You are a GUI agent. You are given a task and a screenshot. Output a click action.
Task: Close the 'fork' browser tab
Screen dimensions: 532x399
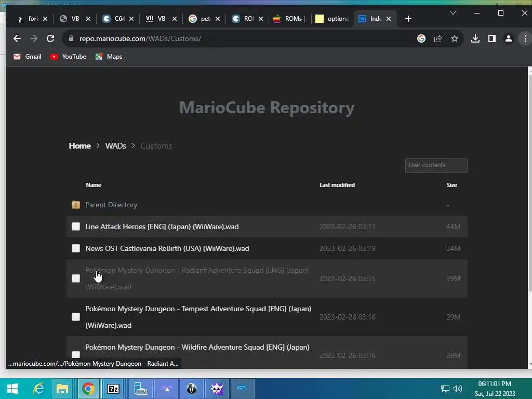[45, 19]
